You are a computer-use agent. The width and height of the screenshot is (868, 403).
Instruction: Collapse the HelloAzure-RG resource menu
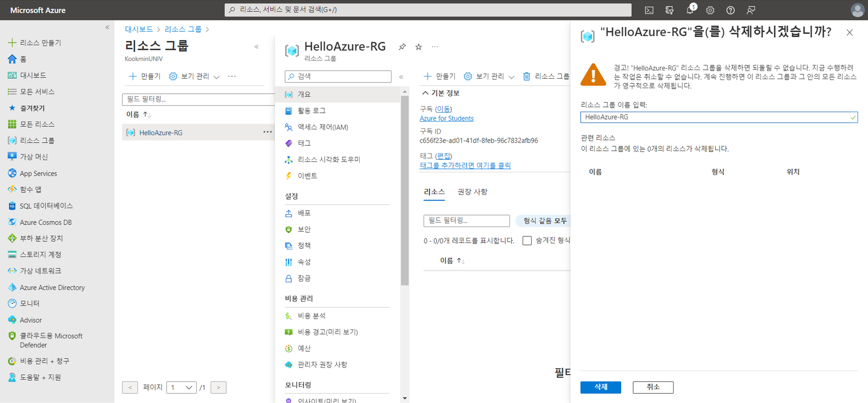coord(401,77)
